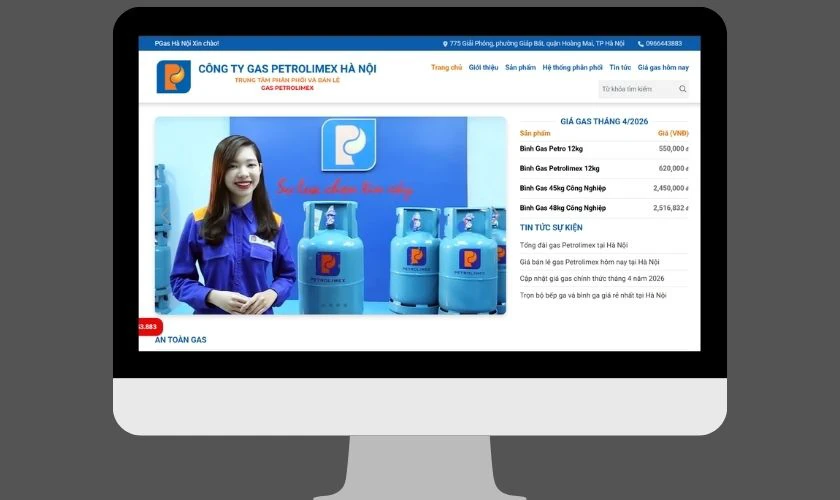Image resolution: width=840 pixels, height=500 pixels.
Task: Click the PGas Hà Nội Xin chào greeting
Action: coord(187,43)
